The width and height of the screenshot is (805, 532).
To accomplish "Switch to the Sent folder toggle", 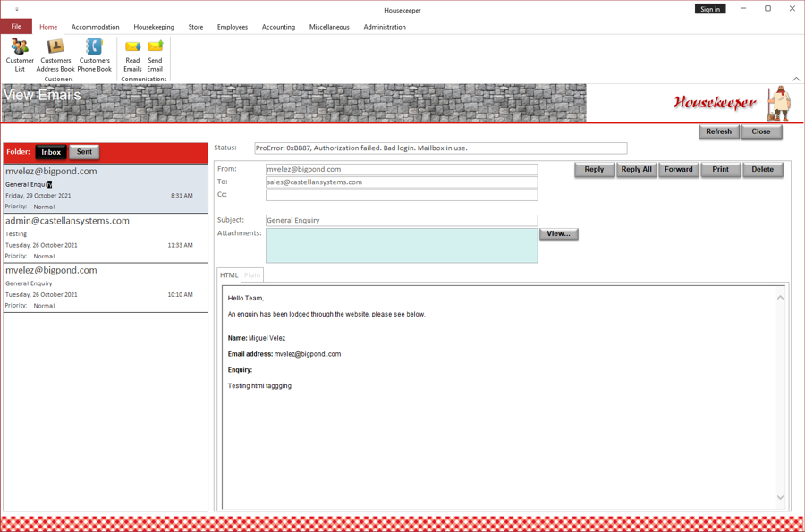I will [84, 152].
